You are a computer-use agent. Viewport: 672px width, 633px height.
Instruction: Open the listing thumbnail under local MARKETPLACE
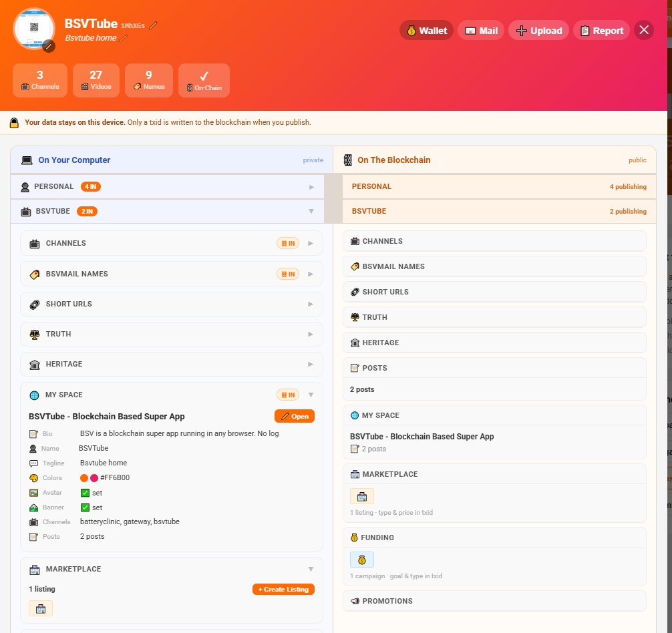coord(41,608)
